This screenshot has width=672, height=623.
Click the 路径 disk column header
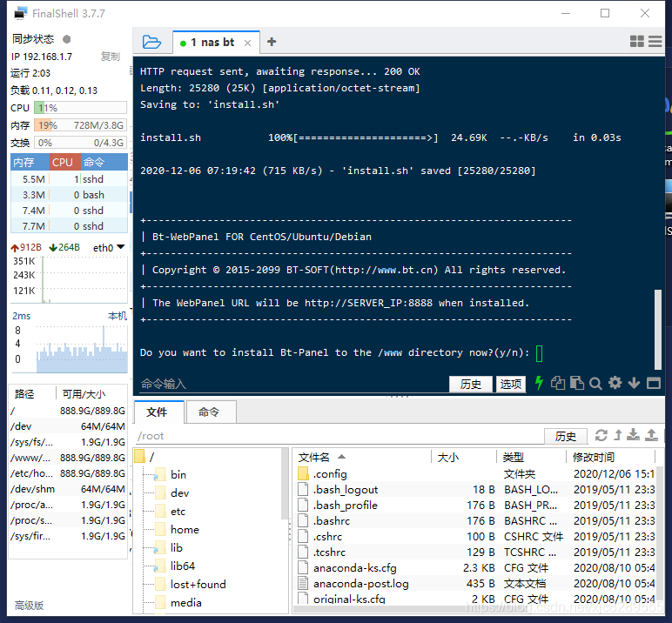point(32,394)
